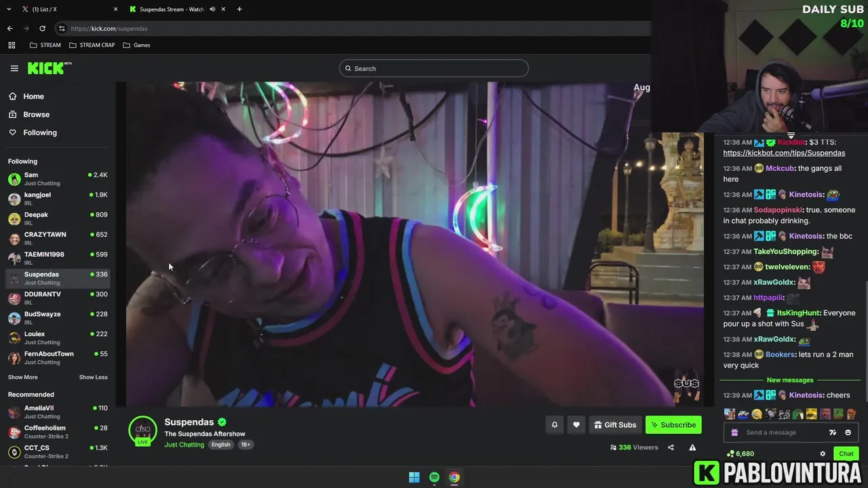Open Spotify from the taskbar

[434, 477]
